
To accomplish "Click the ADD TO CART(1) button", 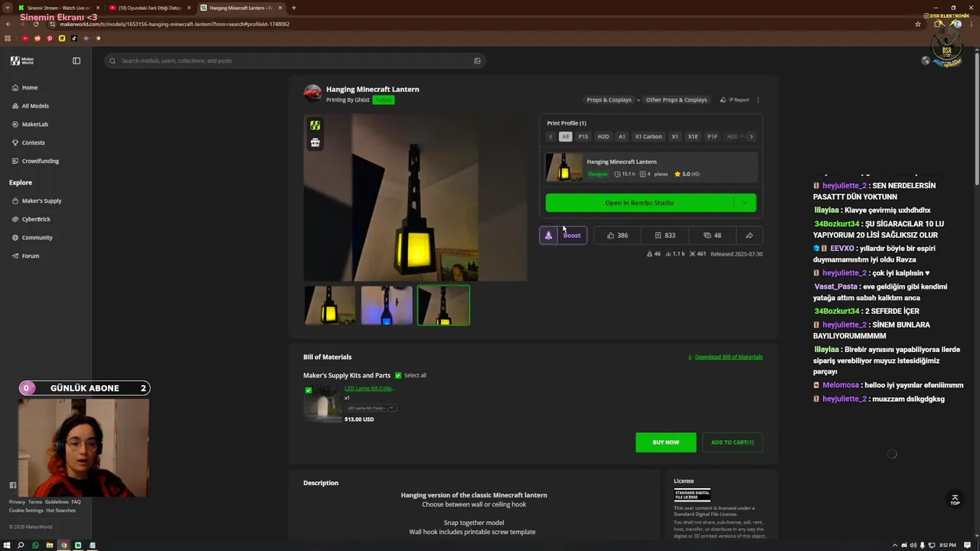I will 732,442.
